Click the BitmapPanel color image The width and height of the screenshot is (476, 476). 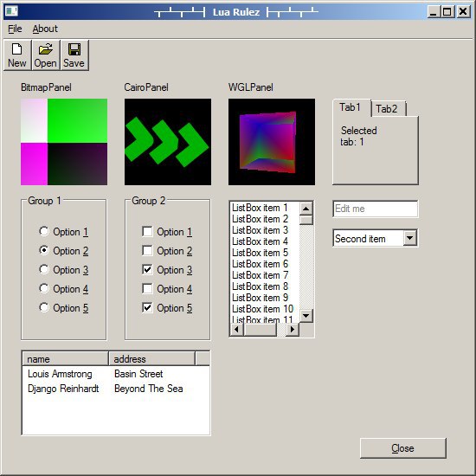click(x=64, y=142)
